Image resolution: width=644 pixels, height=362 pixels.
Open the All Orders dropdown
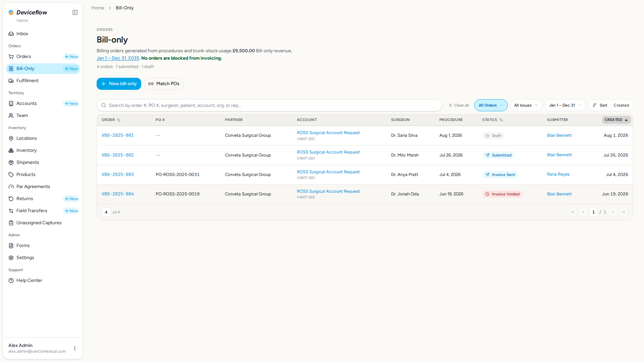click(x=491, y=105)
